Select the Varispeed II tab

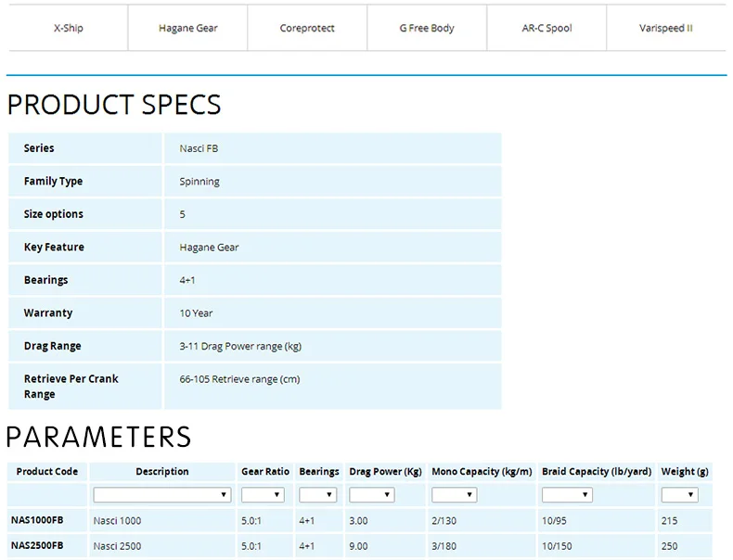[666, 28]
